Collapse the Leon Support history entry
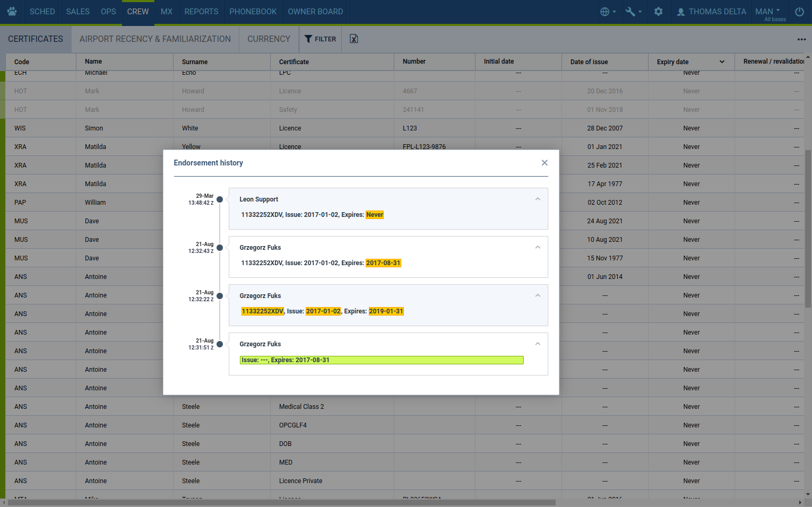 tap(537, 199)
